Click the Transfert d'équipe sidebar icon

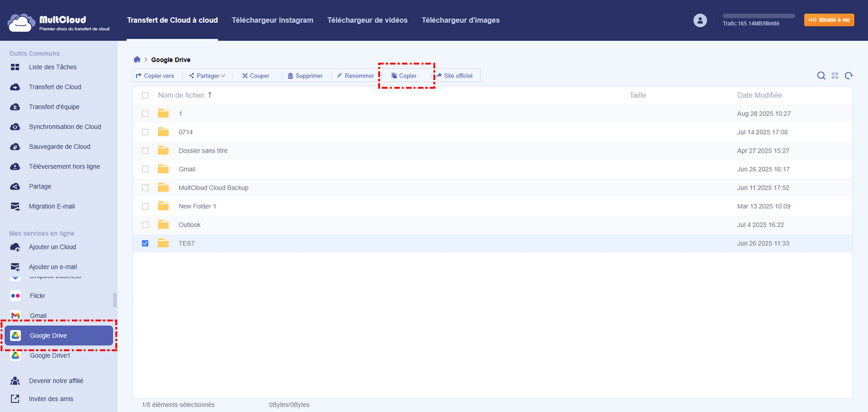(15, 107)
